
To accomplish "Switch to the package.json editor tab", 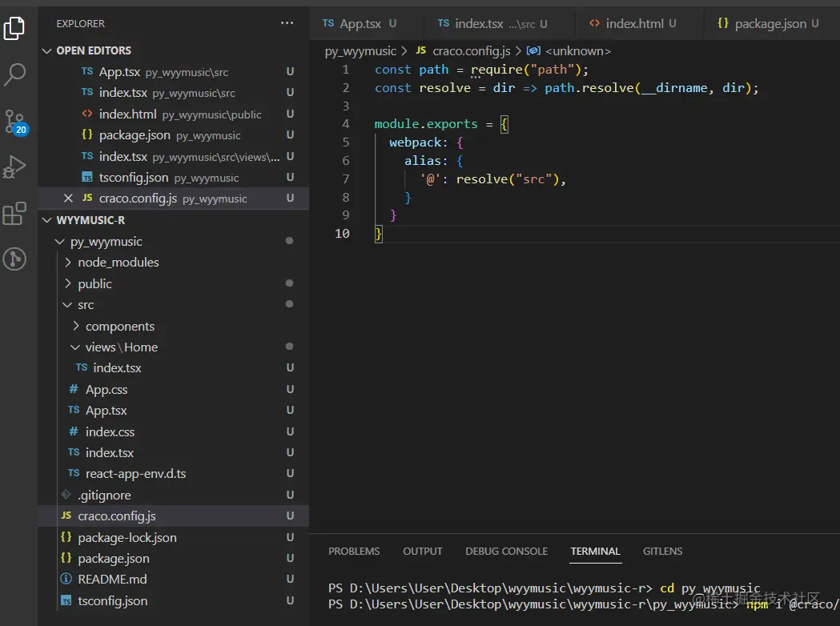I will 770,23.
